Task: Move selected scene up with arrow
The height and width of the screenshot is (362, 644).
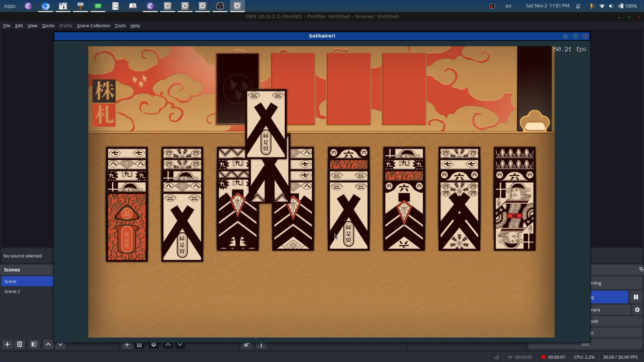Action: click(48, 344)
